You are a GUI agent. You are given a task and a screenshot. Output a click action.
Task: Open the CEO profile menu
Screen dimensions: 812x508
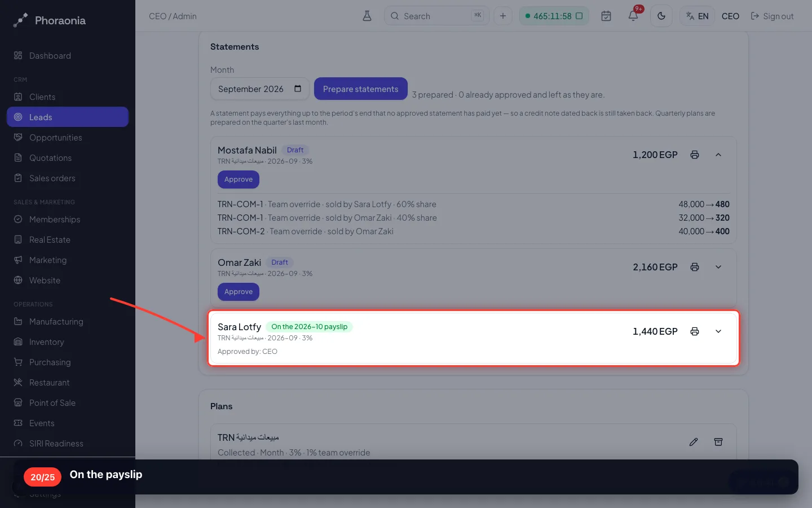(x=730, y=16)
